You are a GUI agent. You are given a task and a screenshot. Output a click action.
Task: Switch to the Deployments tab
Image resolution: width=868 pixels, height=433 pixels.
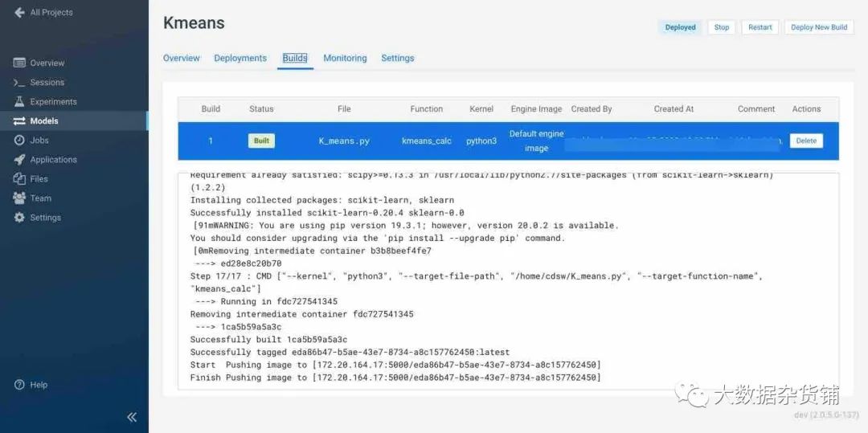tap(240, 58)
